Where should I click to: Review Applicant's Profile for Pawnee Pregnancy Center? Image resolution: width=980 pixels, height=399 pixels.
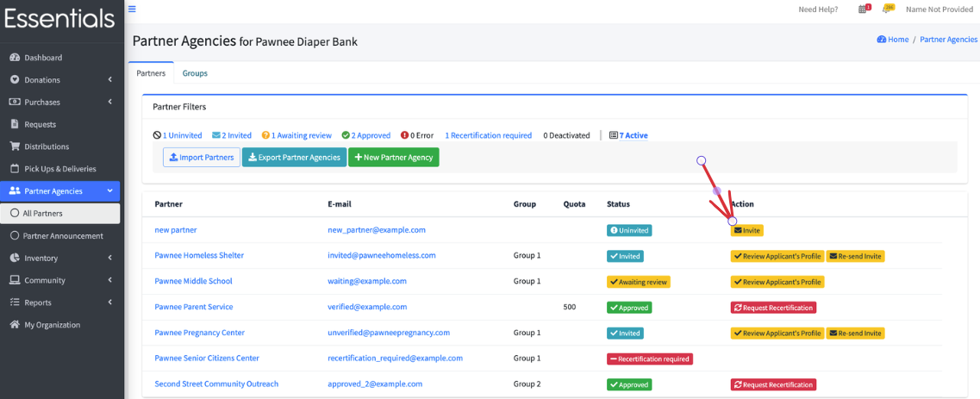(x=777, y=333)
